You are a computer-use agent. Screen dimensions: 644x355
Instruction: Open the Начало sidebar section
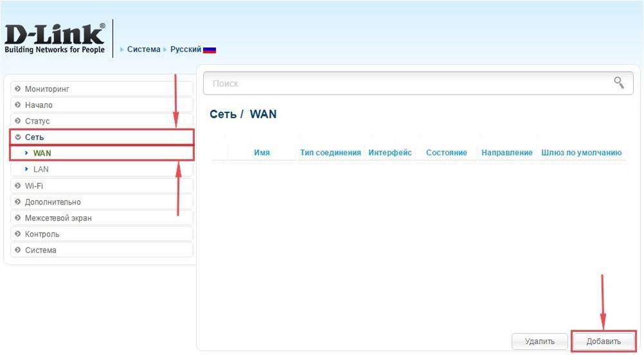tap(39, 105)
